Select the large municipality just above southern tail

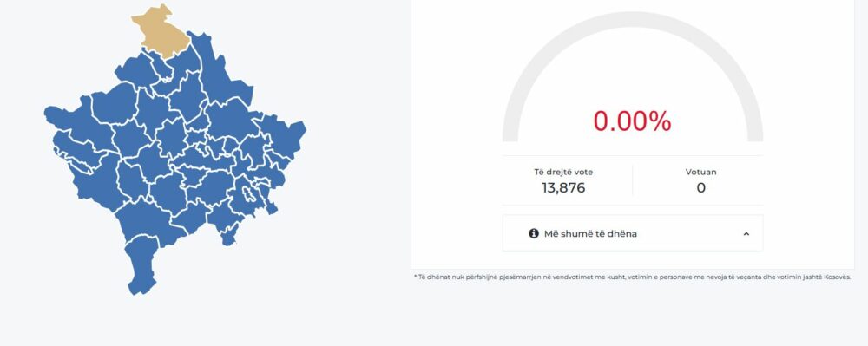coord(148,221)
